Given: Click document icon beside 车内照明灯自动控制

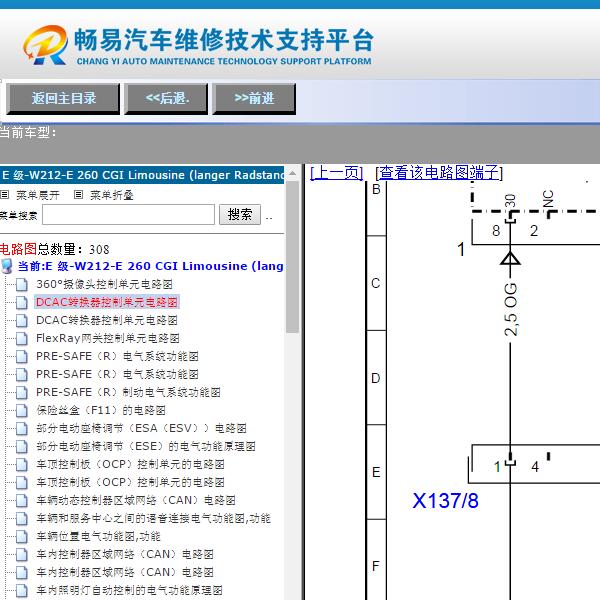Looking at the screenshot, I should [x=22, y=590].
